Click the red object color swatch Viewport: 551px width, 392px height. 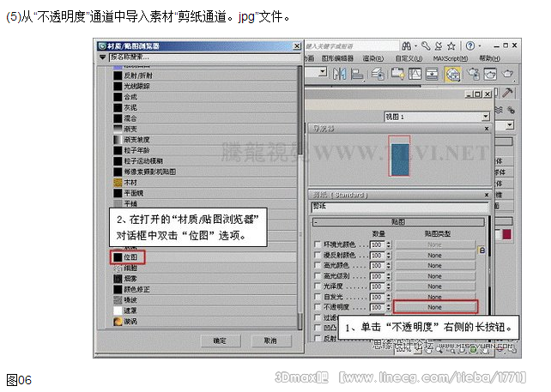click(x=506, y=234)
